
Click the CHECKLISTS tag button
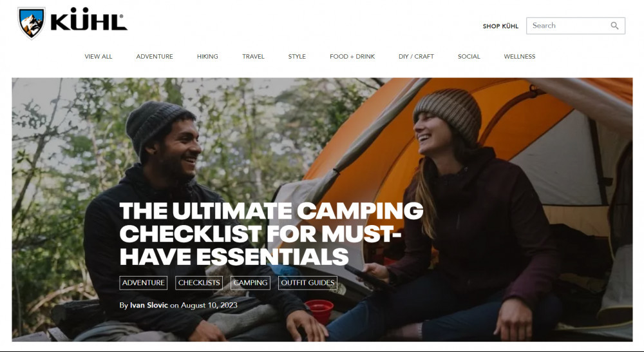(x=199, y=283)
